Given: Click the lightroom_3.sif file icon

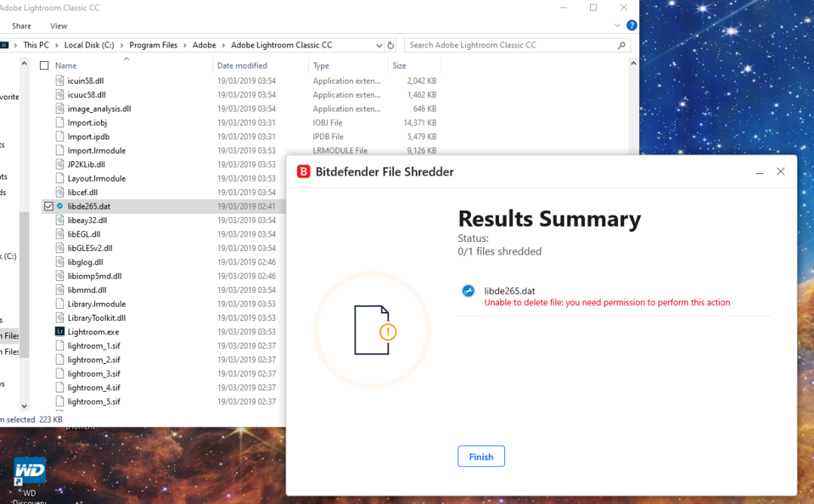Looking at the screenshot, I should click(60, 373).
